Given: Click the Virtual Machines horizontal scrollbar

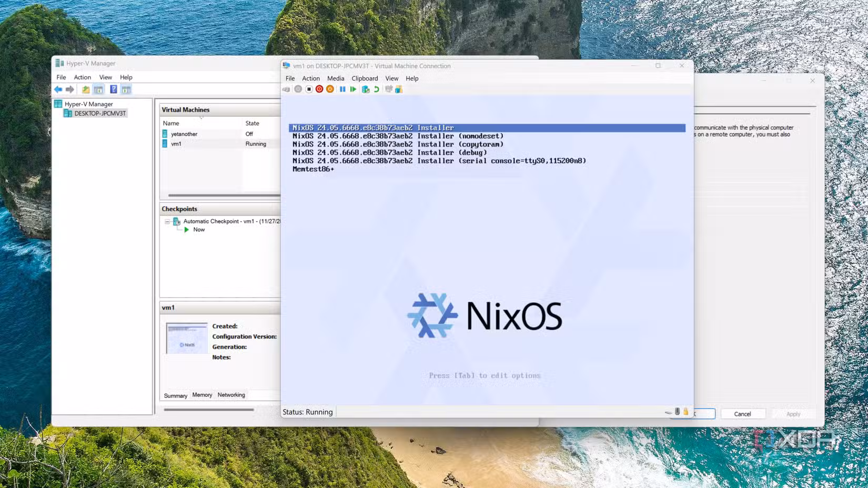Looking at the screenshot, I should point(224,195).
